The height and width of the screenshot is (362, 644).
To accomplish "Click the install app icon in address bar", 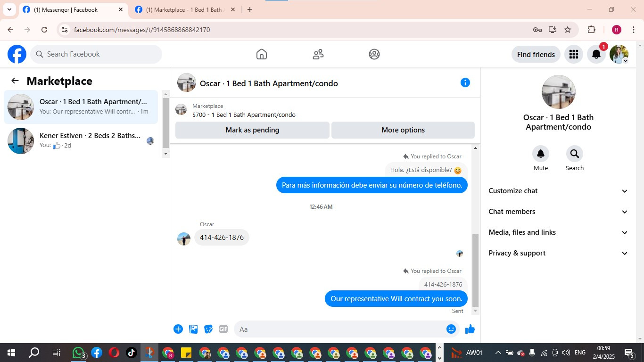I will pyautogui.click(x=553, y=30).
